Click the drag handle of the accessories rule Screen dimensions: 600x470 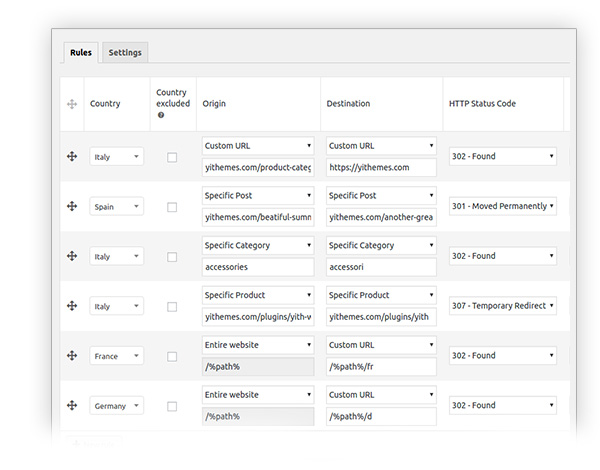coord(72,256)
